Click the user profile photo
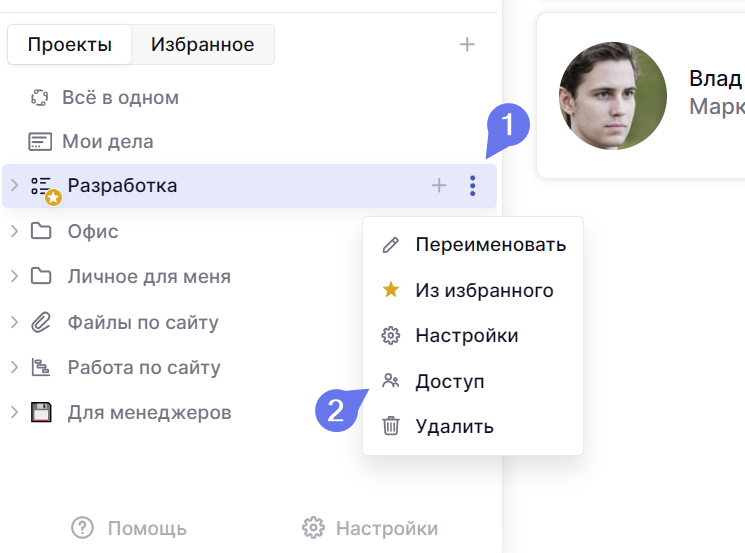Image resolution: width=745 pixels, height=553 pixels. (x=612, y=97)
